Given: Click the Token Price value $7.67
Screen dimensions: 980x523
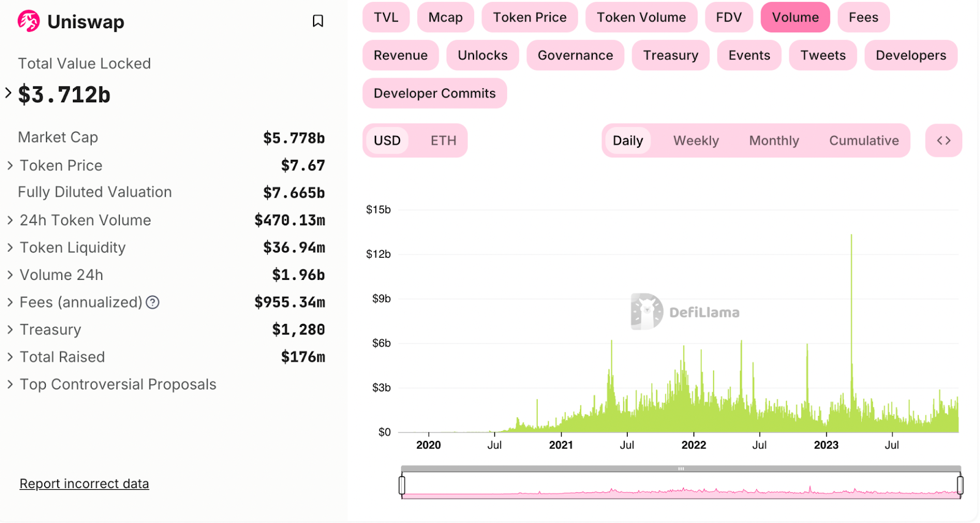Looking at the screenshot, I should click(x=303, y=165).
